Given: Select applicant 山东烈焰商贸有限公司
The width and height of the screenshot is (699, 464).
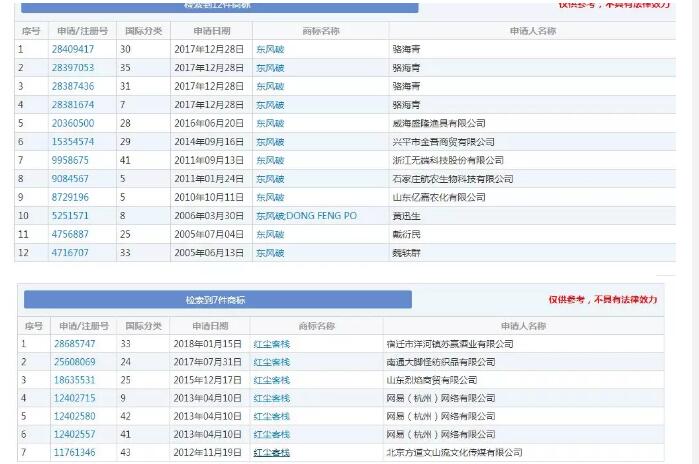Looking at the screenshot, I should (432, 380).
